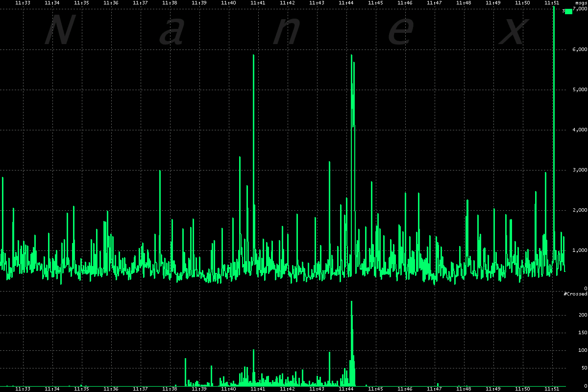Viewport: 588px width, 392px height.
Task: Click the '7,000' y-axis value
Action: (x=580, y=9)
